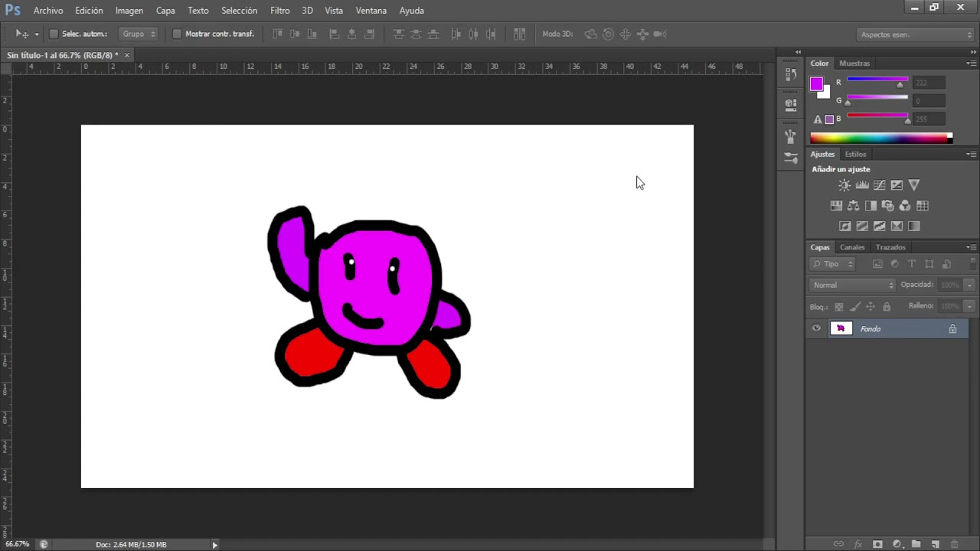Add a Selective Color adjustment
This screenshot has width=980, height=551.
(897, 227)
